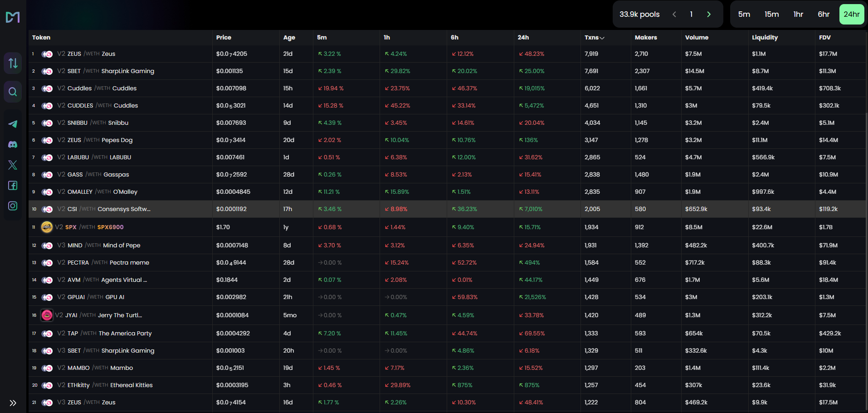Select the 6hr tab
The image size is (868, 413).
click(824, 14)
